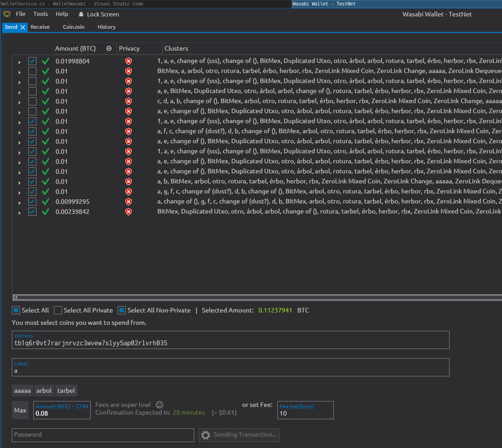Expand row starting 'a, f, c, change of (dust?)'
The image size is (502, 448).
20,132
